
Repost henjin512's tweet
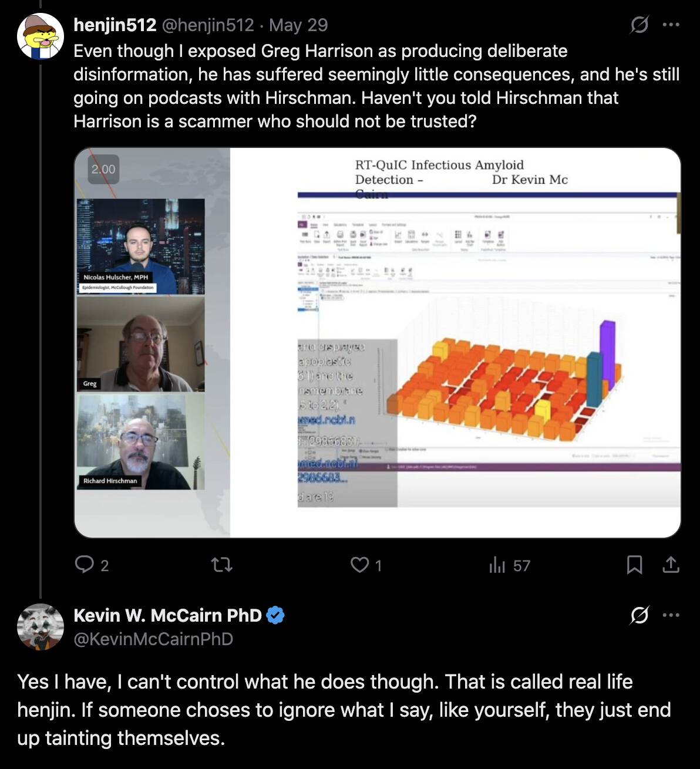point(221,565)
